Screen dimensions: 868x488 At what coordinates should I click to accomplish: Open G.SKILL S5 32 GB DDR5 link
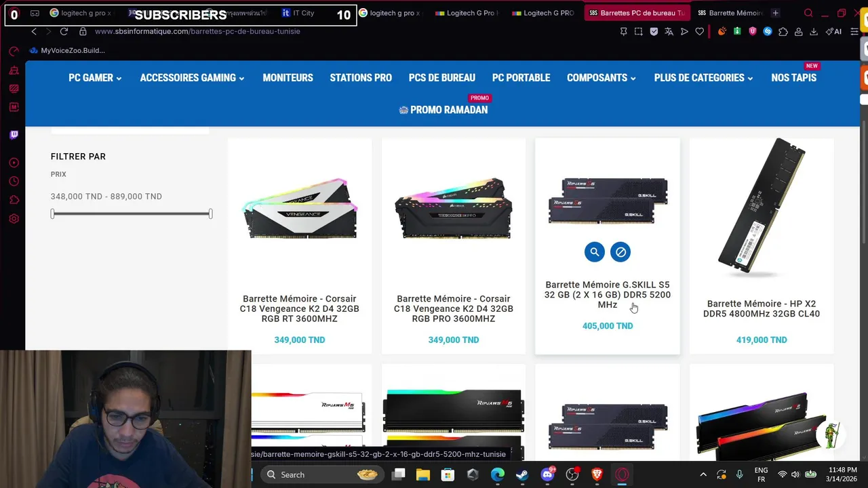(x=608, y=295)
